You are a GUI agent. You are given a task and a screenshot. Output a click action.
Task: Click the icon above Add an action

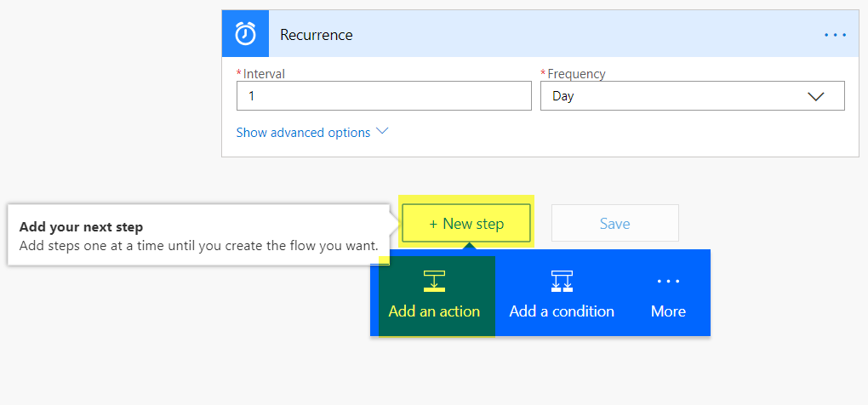pyautogui.click(x=434, y=281)
